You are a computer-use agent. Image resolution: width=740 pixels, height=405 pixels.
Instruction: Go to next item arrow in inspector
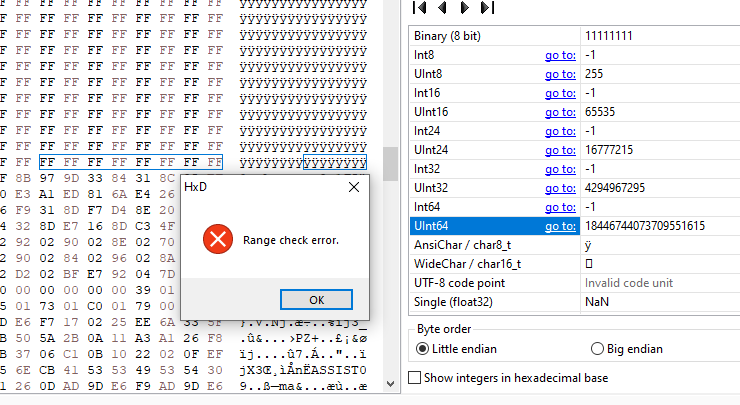click(x=464, y=8)
